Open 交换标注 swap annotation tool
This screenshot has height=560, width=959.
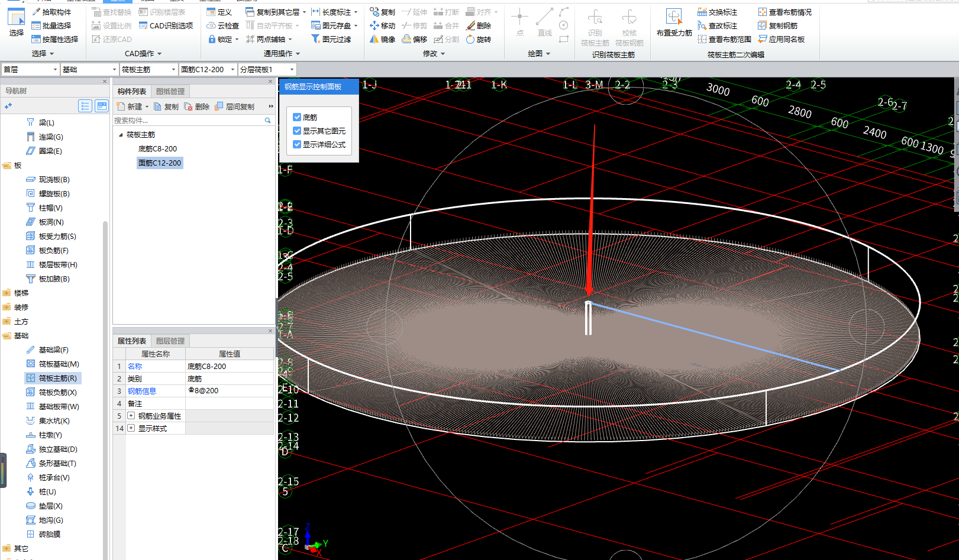pyautogui.click(x=717, y=12)
